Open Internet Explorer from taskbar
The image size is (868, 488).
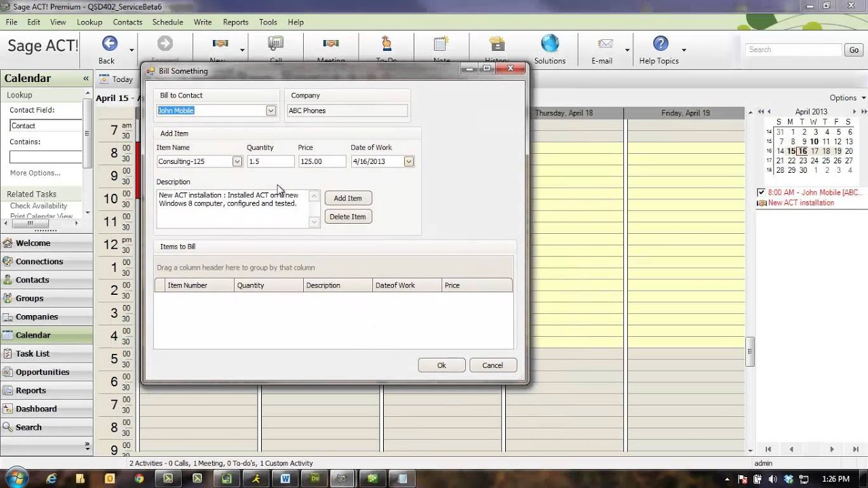52,479
